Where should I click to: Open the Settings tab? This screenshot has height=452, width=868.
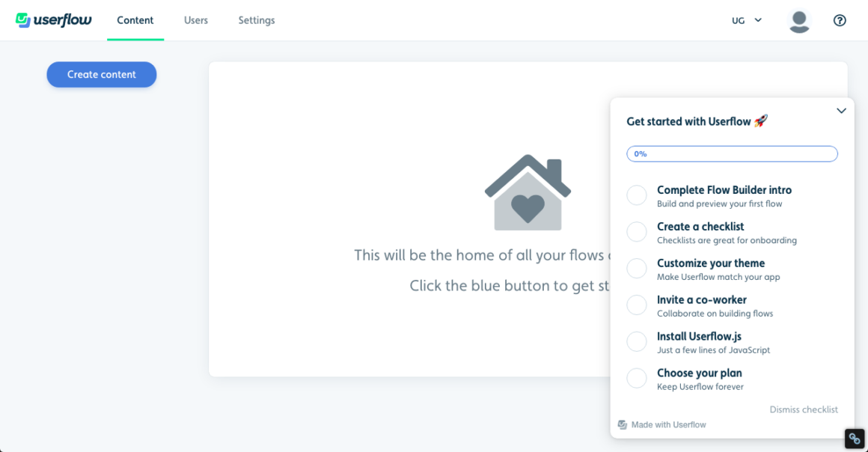[257, 20]
